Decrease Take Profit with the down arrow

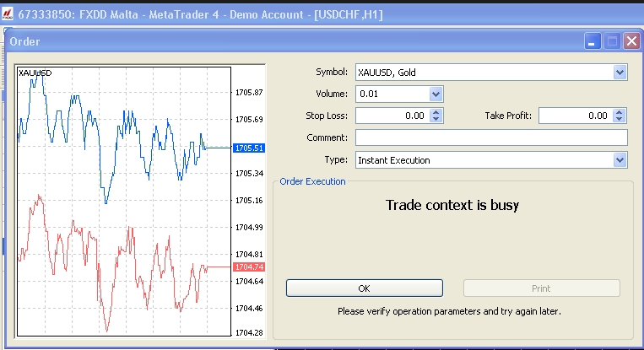[620, 120]
